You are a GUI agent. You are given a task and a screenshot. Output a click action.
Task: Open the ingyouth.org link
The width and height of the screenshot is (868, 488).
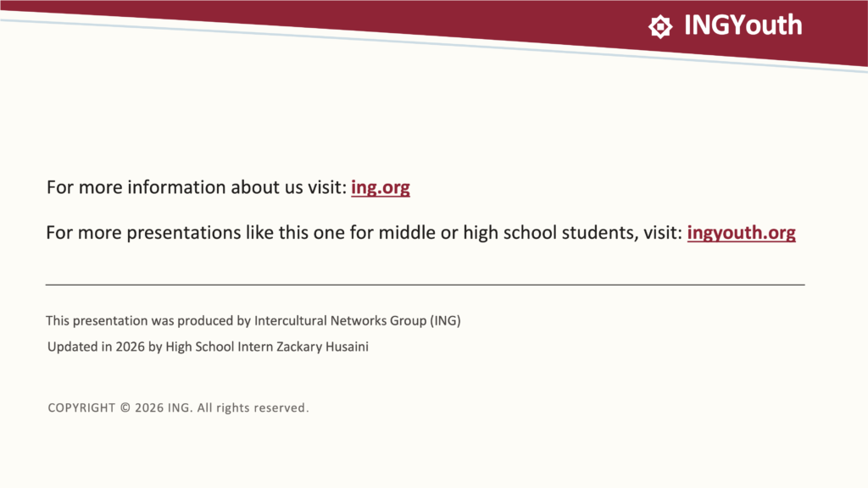pos(741,233)
